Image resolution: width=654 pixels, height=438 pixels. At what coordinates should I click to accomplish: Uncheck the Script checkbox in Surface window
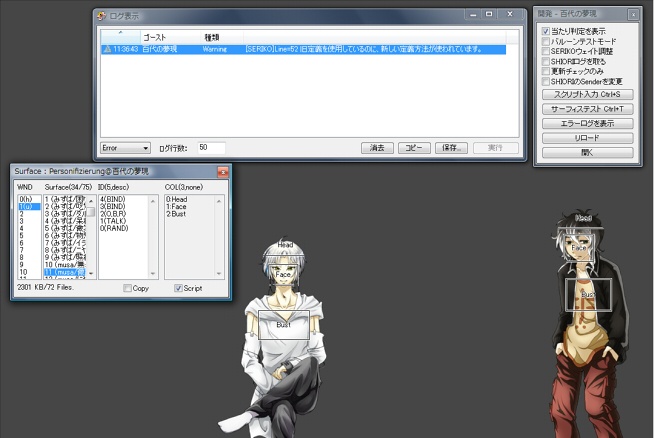pyautogui.click(x=178, y=288)
